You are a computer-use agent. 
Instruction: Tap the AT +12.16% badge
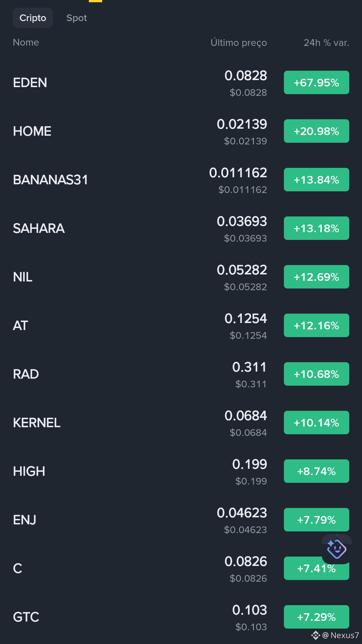316,325
